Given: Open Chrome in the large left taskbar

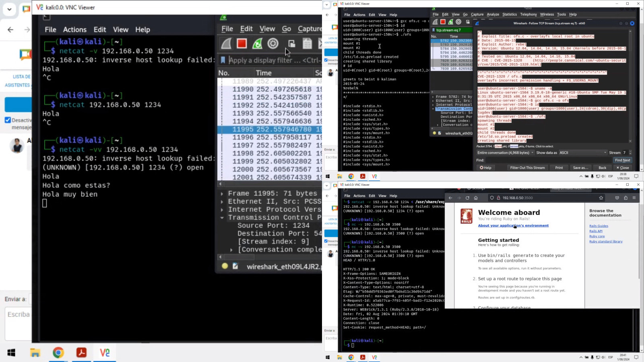Looking at the screenshot, I should (x=58, y=353).
